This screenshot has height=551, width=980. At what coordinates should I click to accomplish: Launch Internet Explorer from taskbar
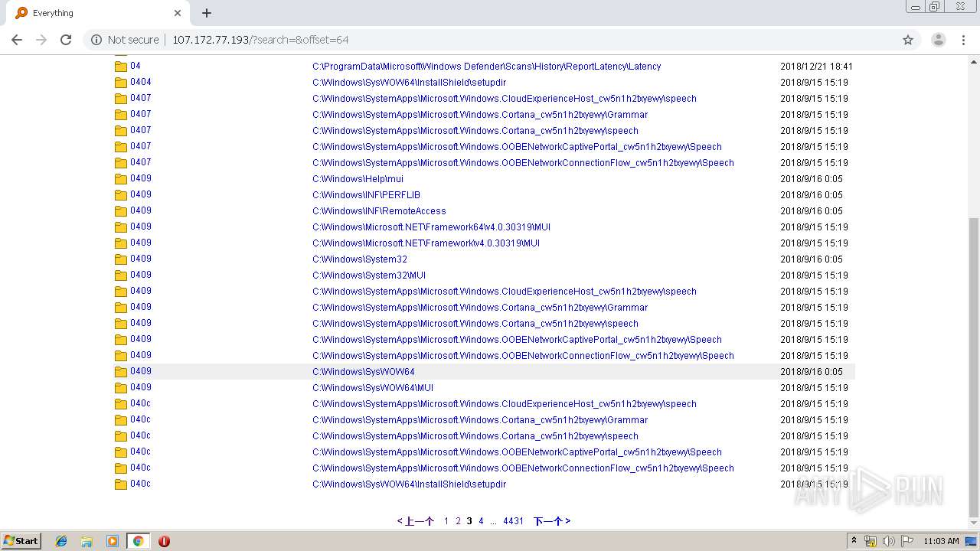pos(61,541)
